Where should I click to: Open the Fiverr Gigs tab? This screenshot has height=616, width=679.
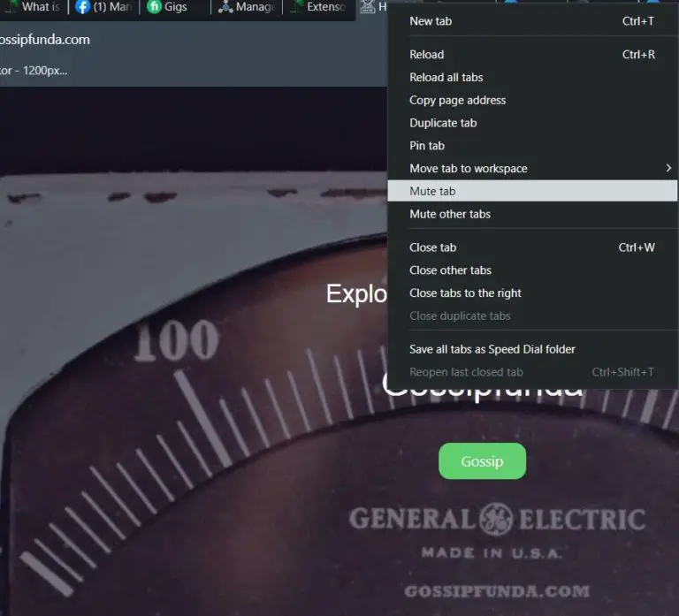tap(175, 7)
